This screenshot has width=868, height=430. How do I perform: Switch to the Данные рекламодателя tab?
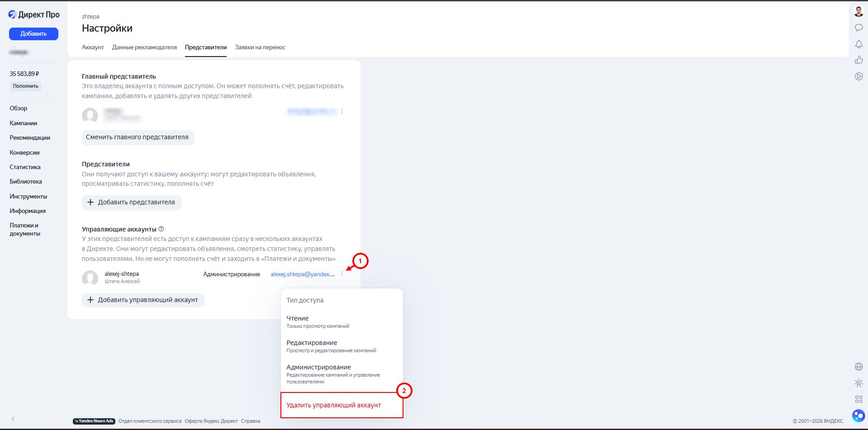tap(144, 47)
